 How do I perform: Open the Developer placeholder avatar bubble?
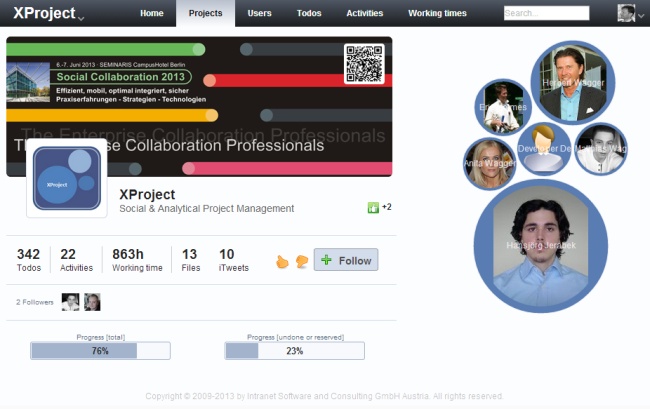click(544, 149)
